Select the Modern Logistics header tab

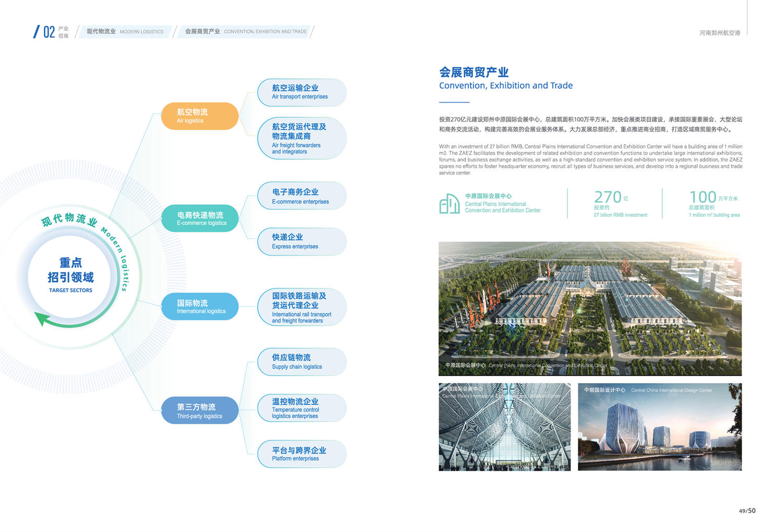124,32
